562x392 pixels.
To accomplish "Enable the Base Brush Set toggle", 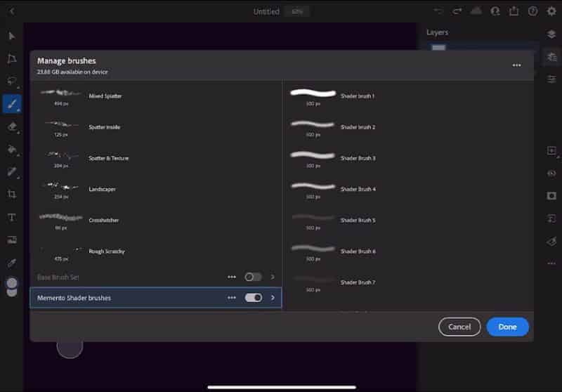I will point(253,277).
